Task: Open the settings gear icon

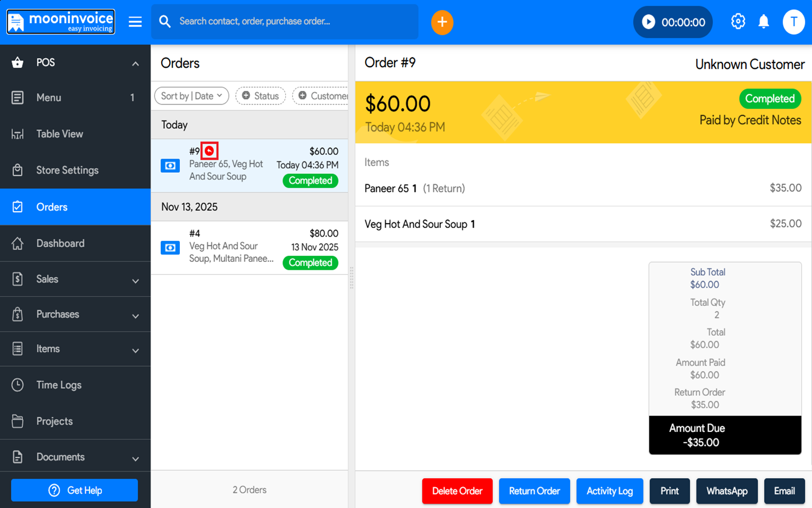Action: click(738, 21)
